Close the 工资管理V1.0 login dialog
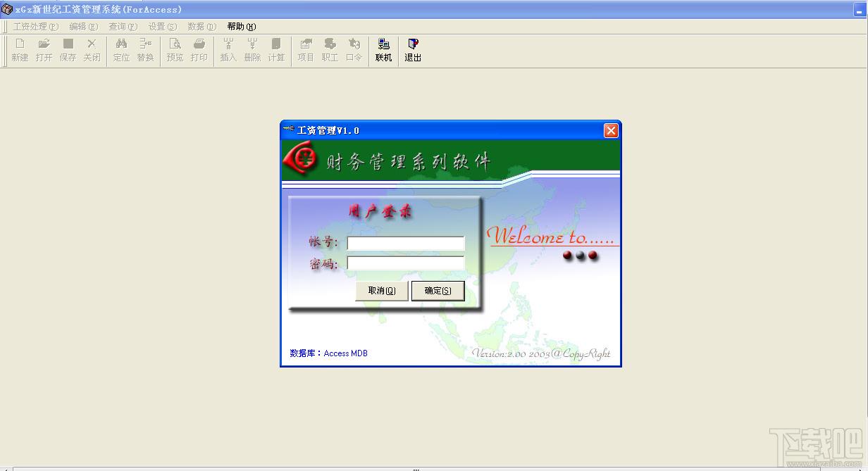 611,130
